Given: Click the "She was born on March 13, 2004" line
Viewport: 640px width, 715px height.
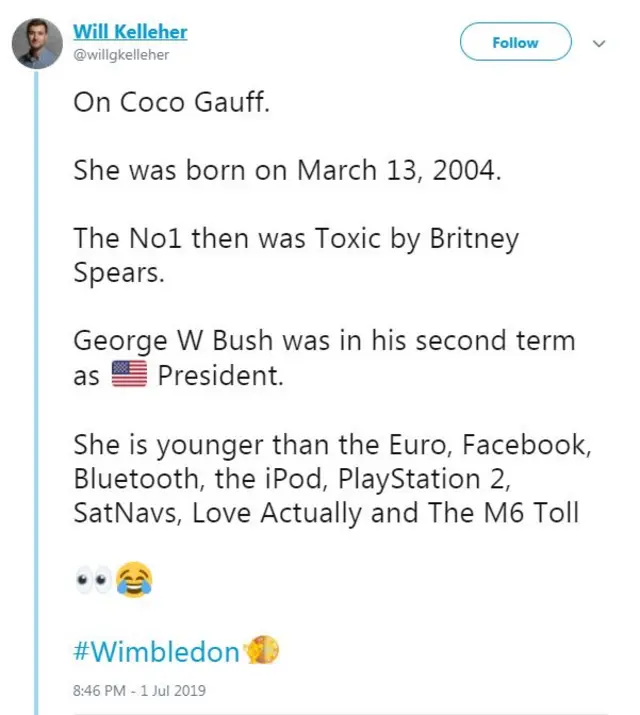Looking at the screenshot, I should [x=286, y=170].
